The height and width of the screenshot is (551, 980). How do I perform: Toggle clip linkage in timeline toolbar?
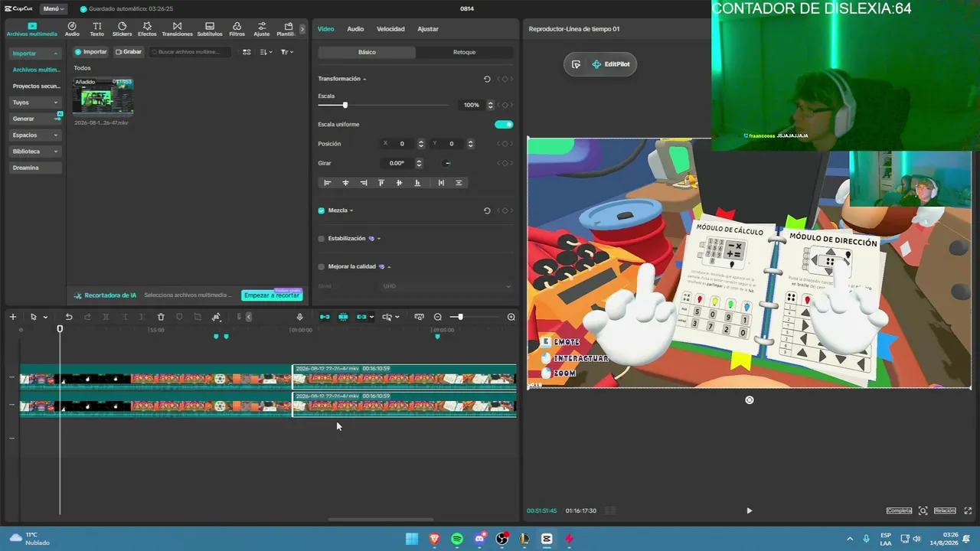361,317
